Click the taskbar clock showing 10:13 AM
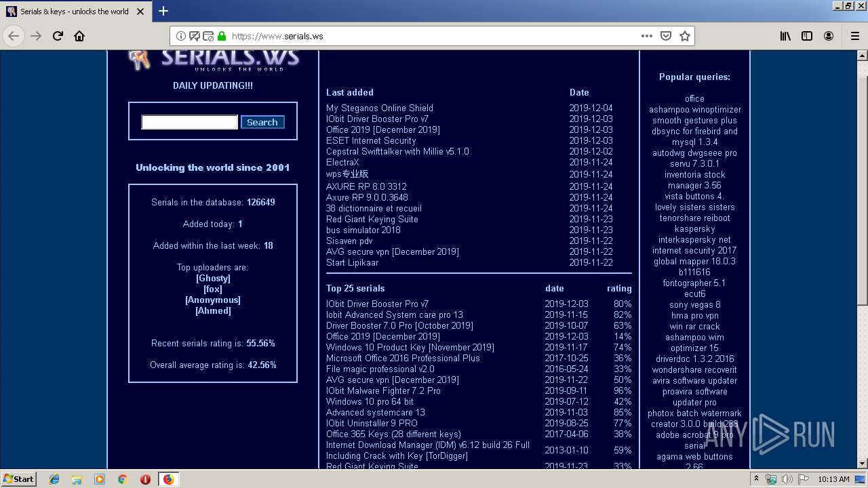 [833, 479]
